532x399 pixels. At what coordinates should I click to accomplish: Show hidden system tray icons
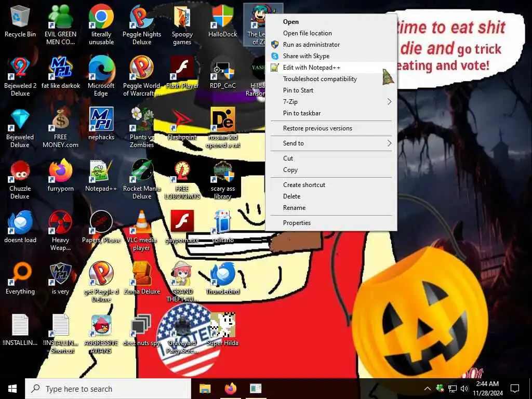click(x=428, y=389)
